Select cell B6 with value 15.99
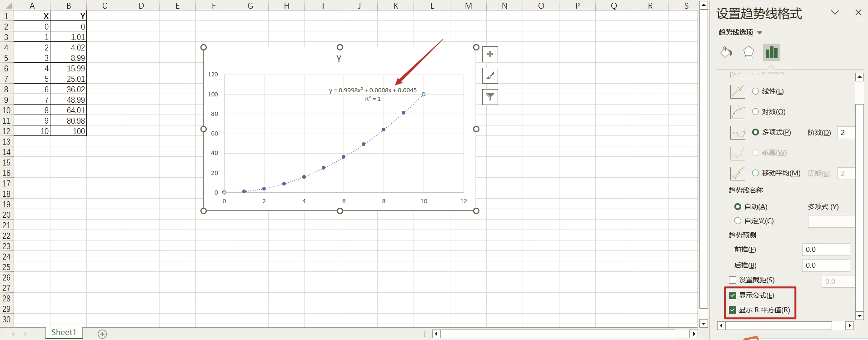 tap(68, 68)
